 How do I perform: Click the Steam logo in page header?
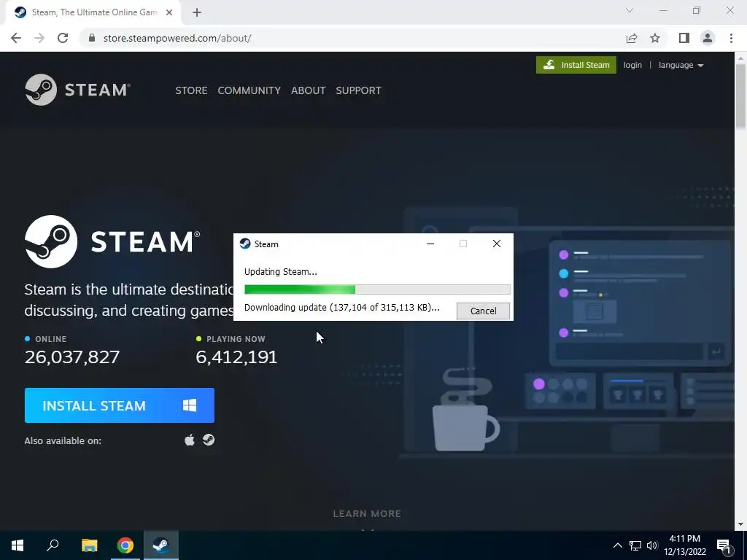pos(77,90)
